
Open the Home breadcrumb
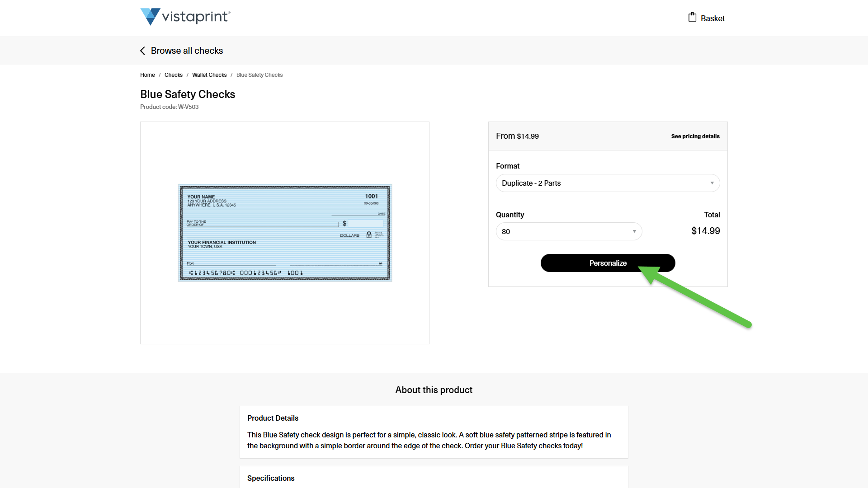147,75
